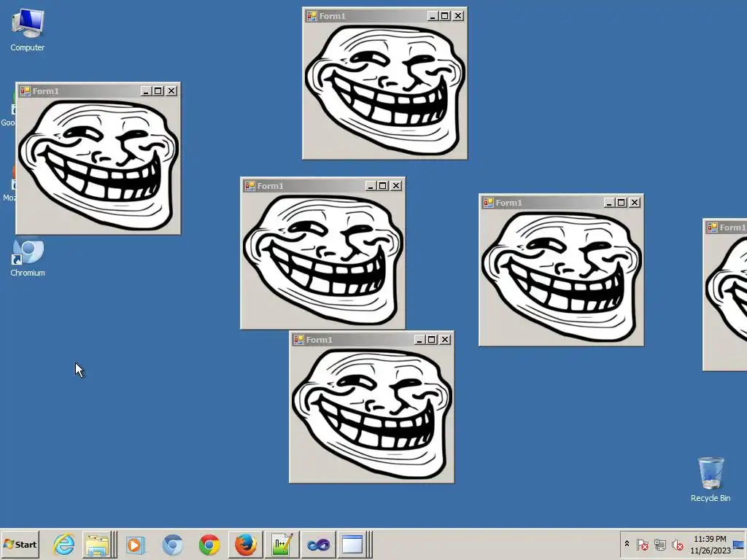Viewport: 747px width, 560px height.
Task: Launch Chromium from the taskbar
Action: tap(172, 544)
